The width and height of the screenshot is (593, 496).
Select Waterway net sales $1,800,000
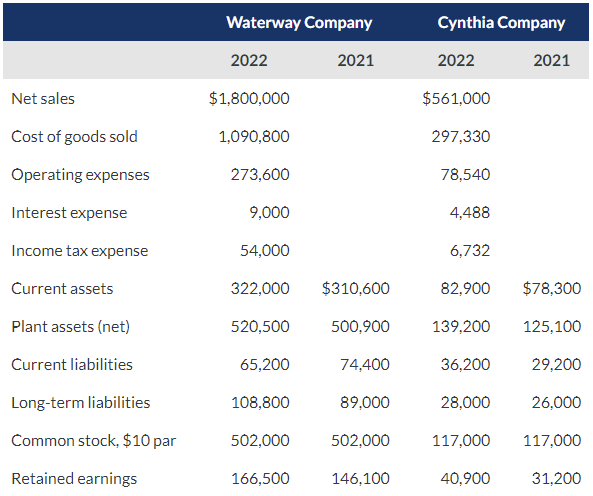click(249, 99)
